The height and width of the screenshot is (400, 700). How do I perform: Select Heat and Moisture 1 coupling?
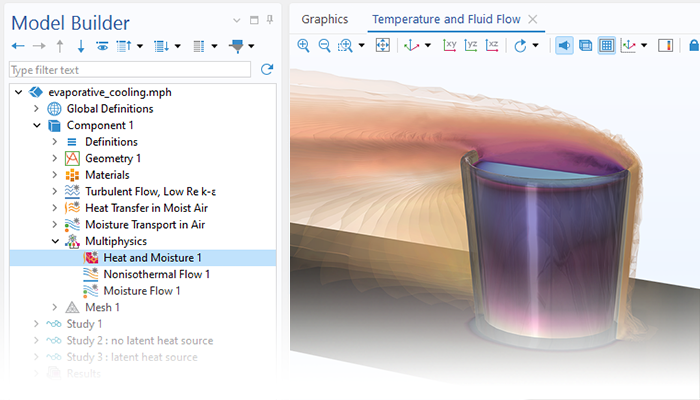click(x=152, y=258)
